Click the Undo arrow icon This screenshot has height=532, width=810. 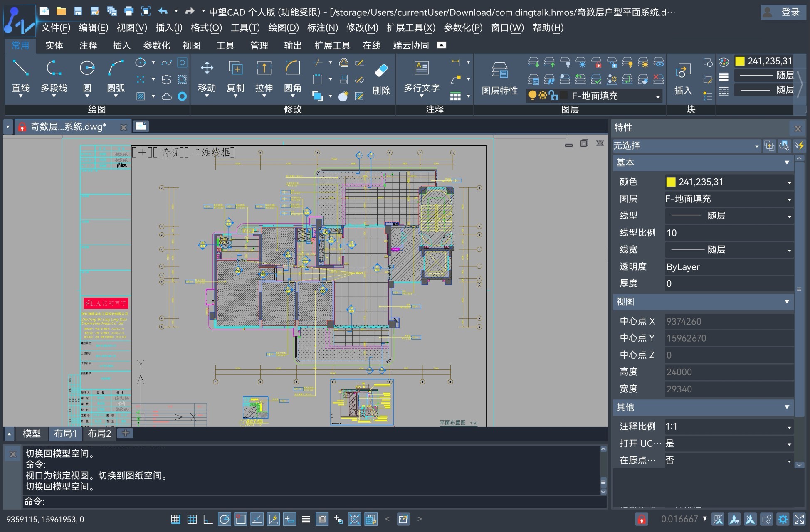[x=163, y=11]
